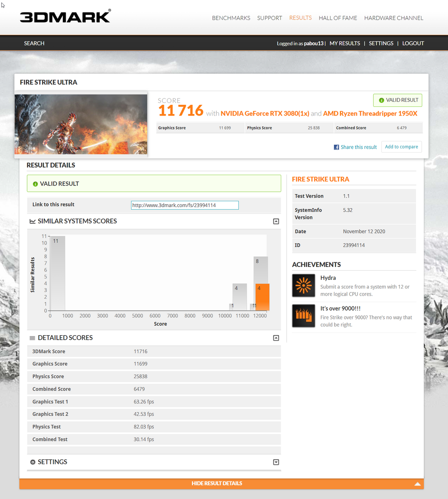Collapse the Similar Systems Scores section

click(276, 221)
